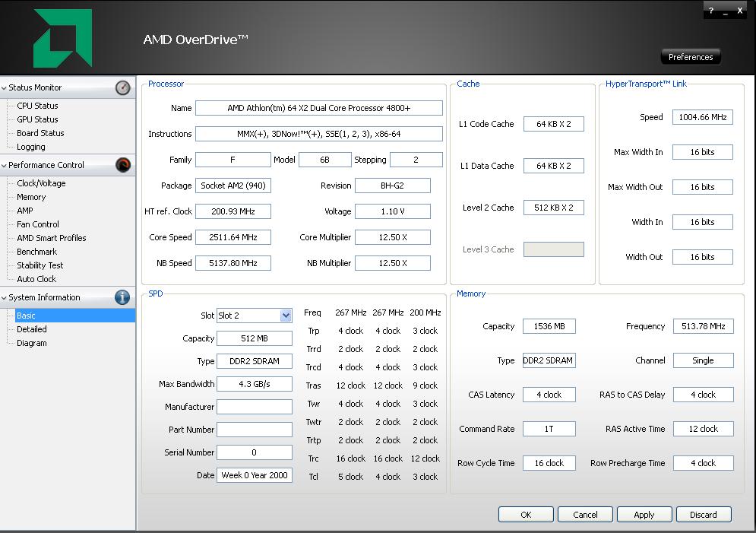756x533 pixels.
Task: Click the Revision BH-G2 field
Action: click(x=393, y=186)
